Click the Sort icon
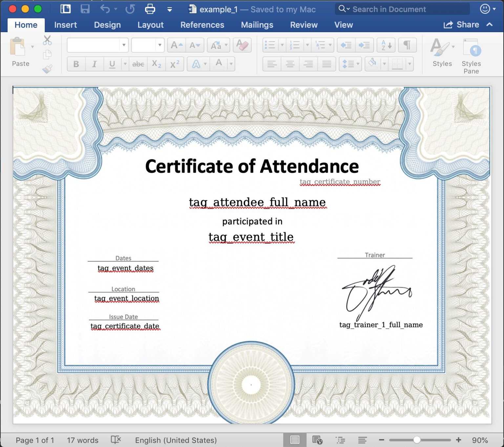504x447 pixels. 386,45
